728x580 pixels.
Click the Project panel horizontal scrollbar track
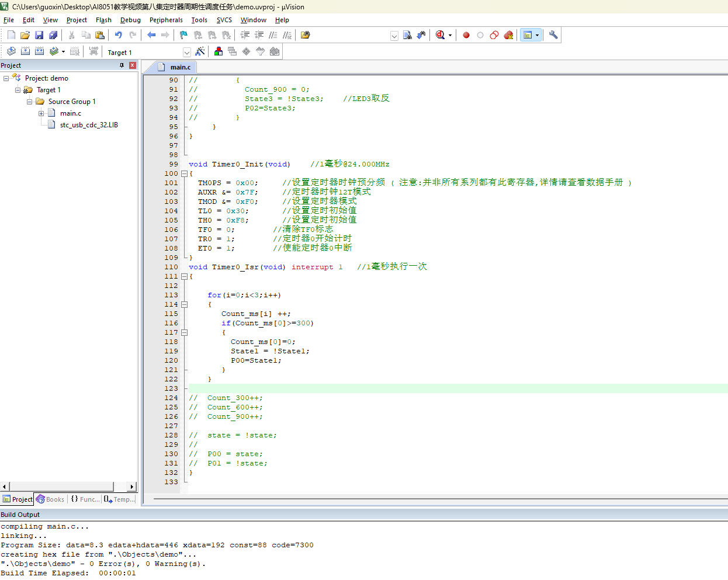tap(61, 487)
